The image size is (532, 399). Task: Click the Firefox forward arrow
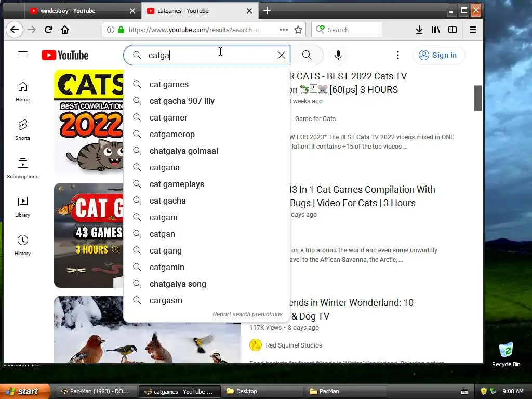(32, 30)
